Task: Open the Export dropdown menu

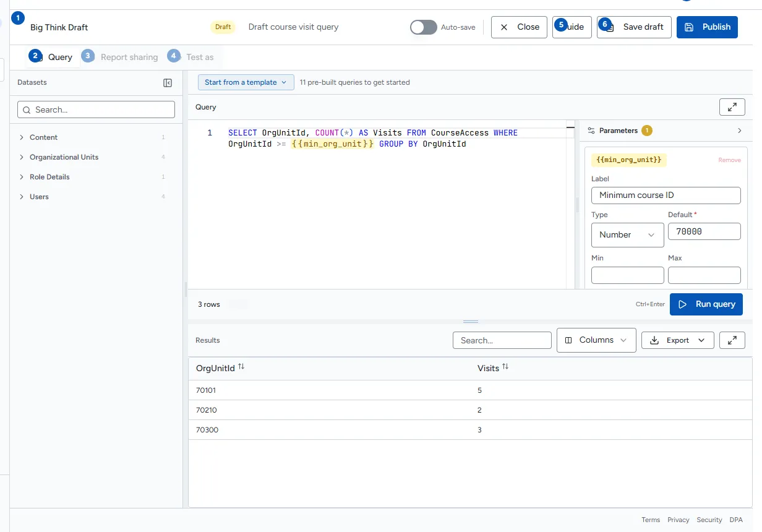Action: pos(678,340)
